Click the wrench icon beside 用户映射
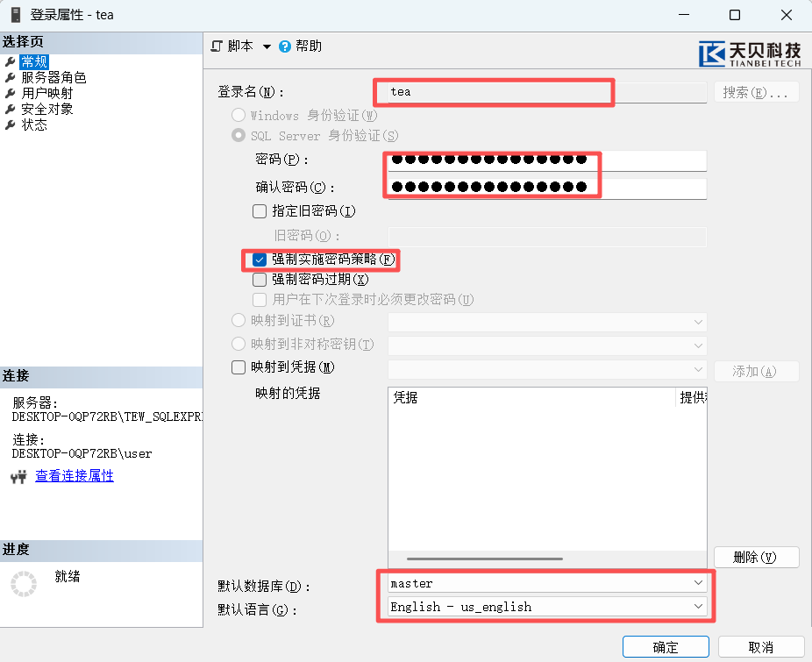This screenshot has height=662, width=812. (x=10, y=93)
